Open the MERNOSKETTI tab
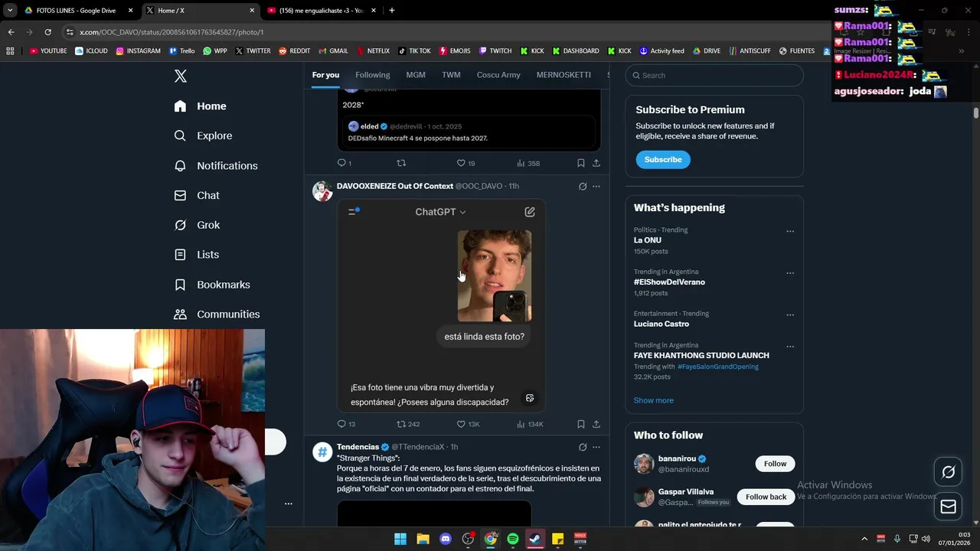Screen dimensions: 980x551 coord(563,75)
